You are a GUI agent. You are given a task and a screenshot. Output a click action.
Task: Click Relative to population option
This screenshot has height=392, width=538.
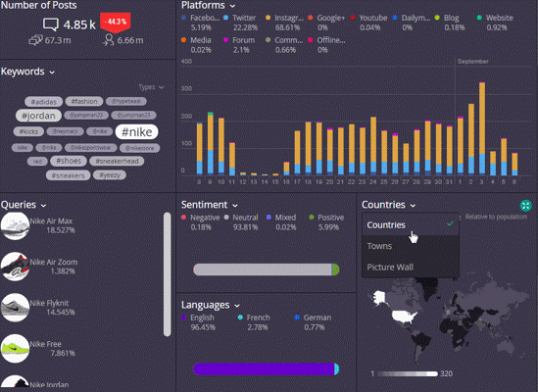(496, 217)
